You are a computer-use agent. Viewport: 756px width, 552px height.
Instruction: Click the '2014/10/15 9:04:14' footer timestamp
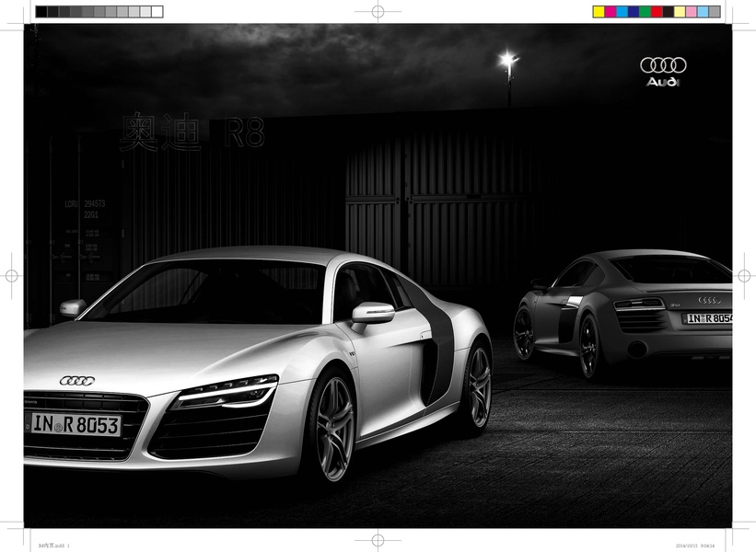click(695, 546)
